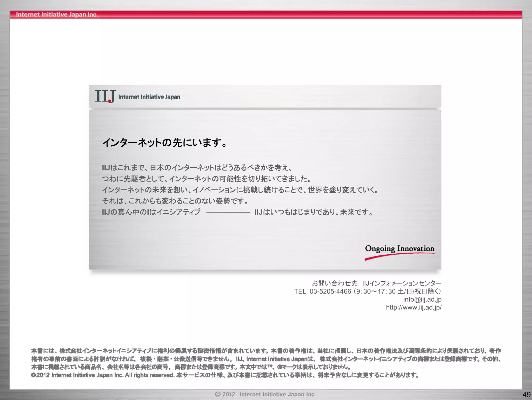Click the 'Internet Initiative Japan' text beside logo
Screen dimensions: 532x400
pyautogui.click(x=149, y=97)
